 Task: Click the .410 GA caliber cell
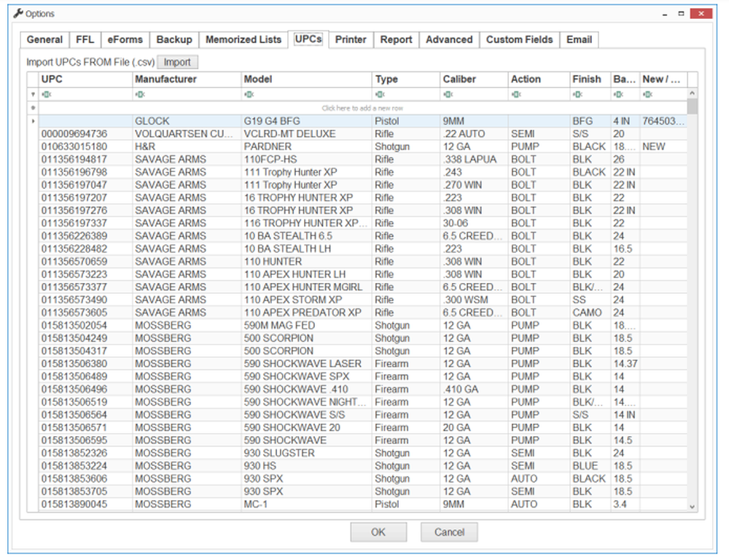pos(475,389)
